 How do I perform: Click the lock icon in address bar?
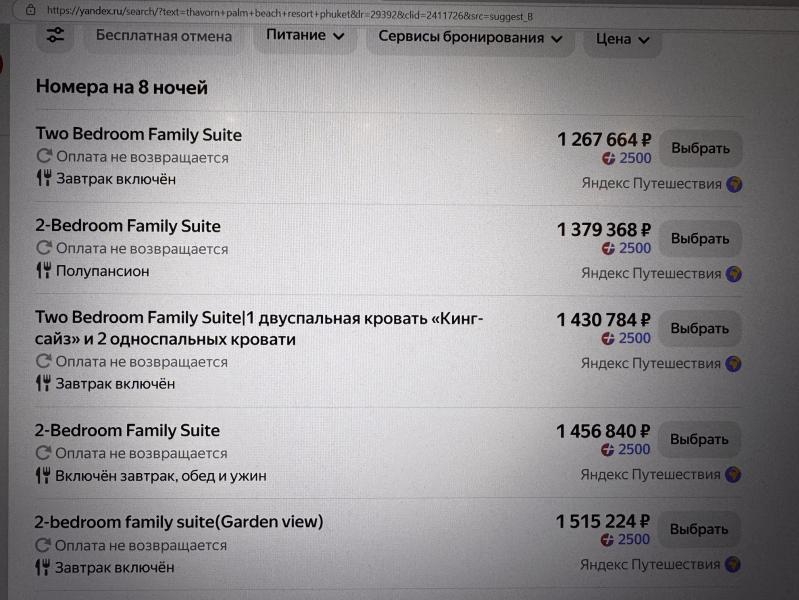point(30,10)
